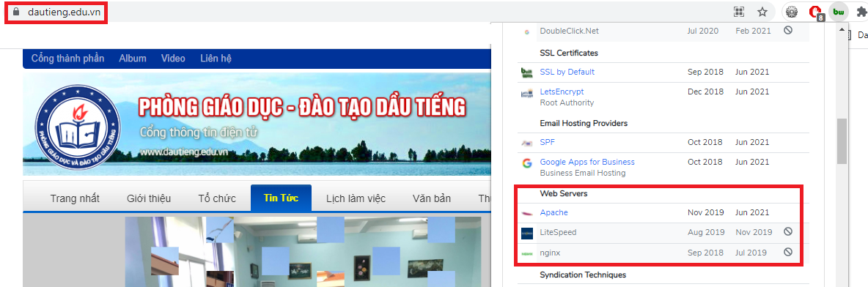Open the Cổng thành phần menu
868x287 pixels.
tap(67, 58)
